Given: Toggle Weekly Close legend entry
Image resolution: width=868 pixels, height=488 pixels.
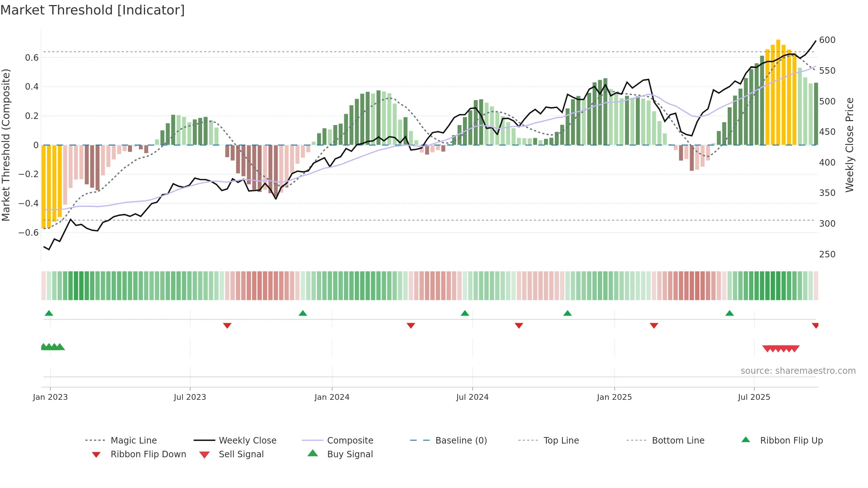Looking at the screenshot, I should pyautogui.click(x=235, y=440).
